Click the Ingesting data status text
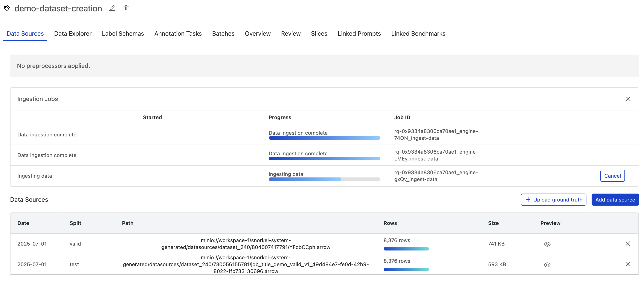Image resolution: width=644 pixels, height=281 pixels. (35, 176)
